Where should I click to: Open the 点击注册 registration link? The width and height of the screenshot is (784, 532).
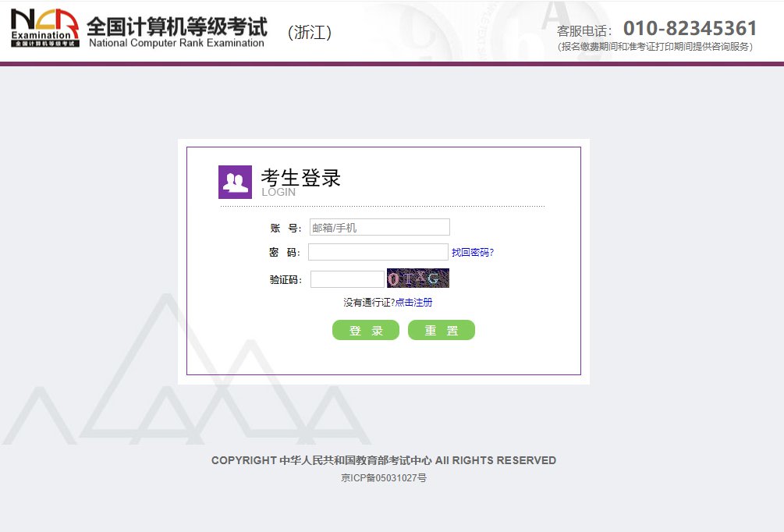[414, 303]
